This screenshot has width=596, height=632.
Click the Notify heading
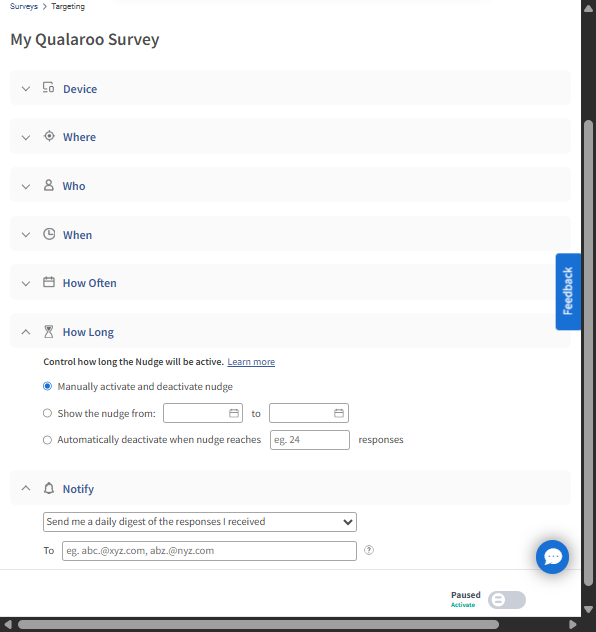tap(78, 489)
